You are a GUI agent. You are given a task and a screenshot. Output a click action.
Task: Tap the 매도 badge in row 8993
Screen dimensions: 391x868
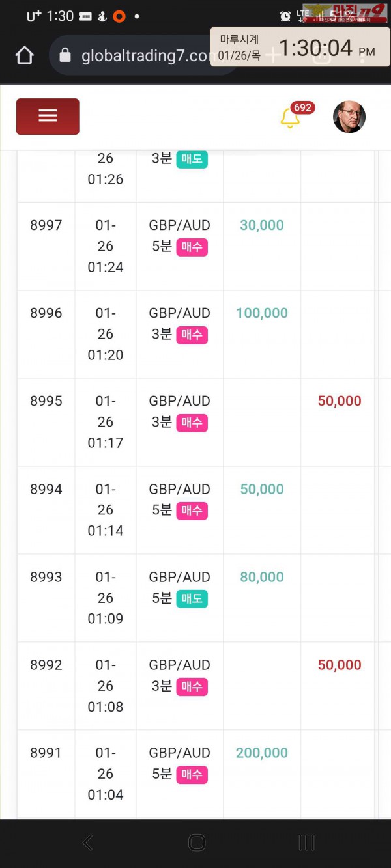(x=192, y=599)
